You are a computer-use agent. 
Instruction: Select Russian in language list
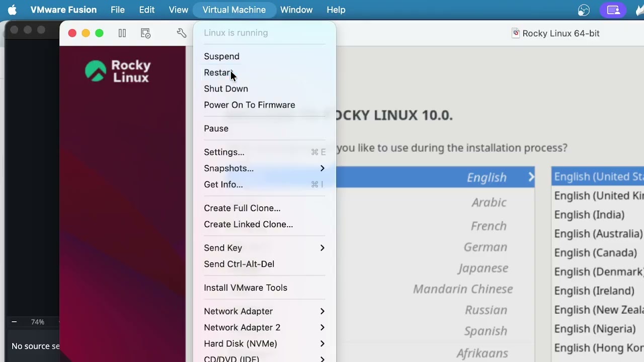tap(486, 310)
